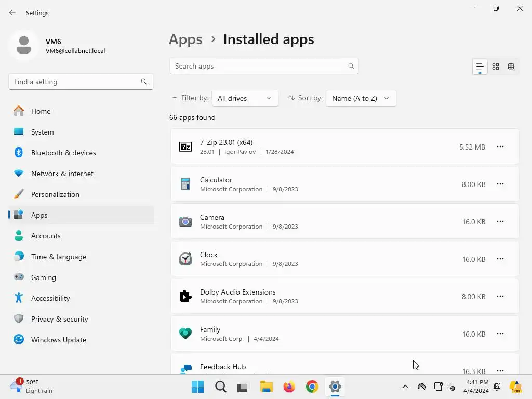Open Firefox from the taskbar

point(289,387)
